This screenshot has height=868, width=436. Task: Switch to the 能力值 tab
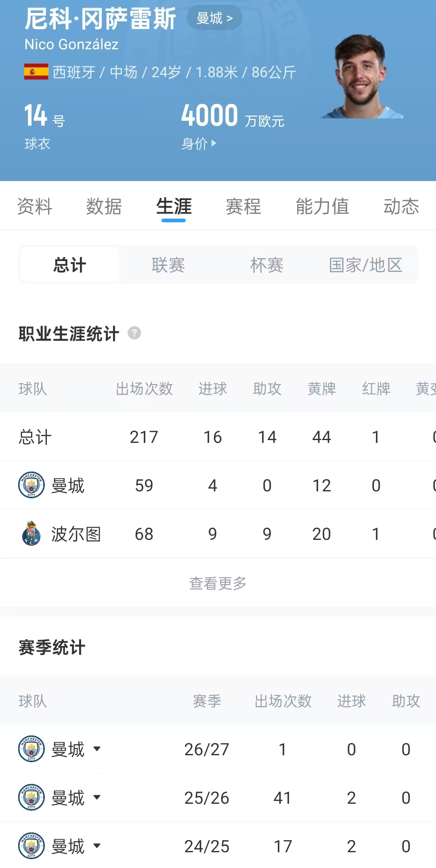[x=322, y=206]
